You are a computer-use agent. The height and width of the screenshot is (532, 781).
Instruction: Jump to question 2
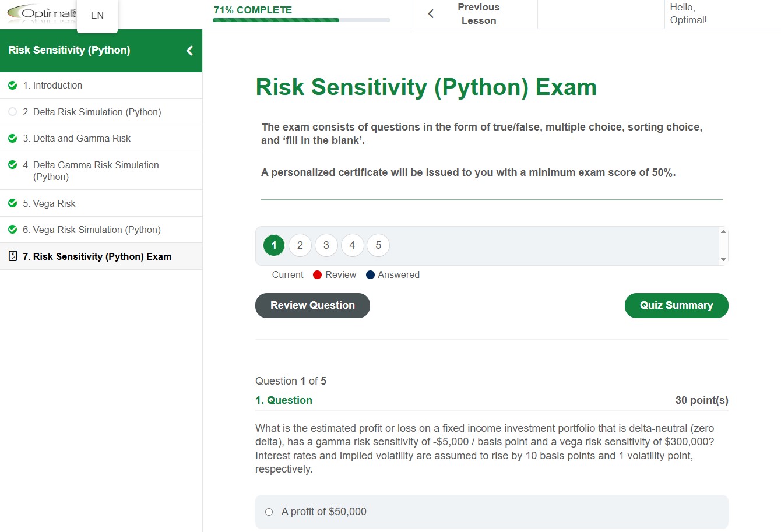300,245
